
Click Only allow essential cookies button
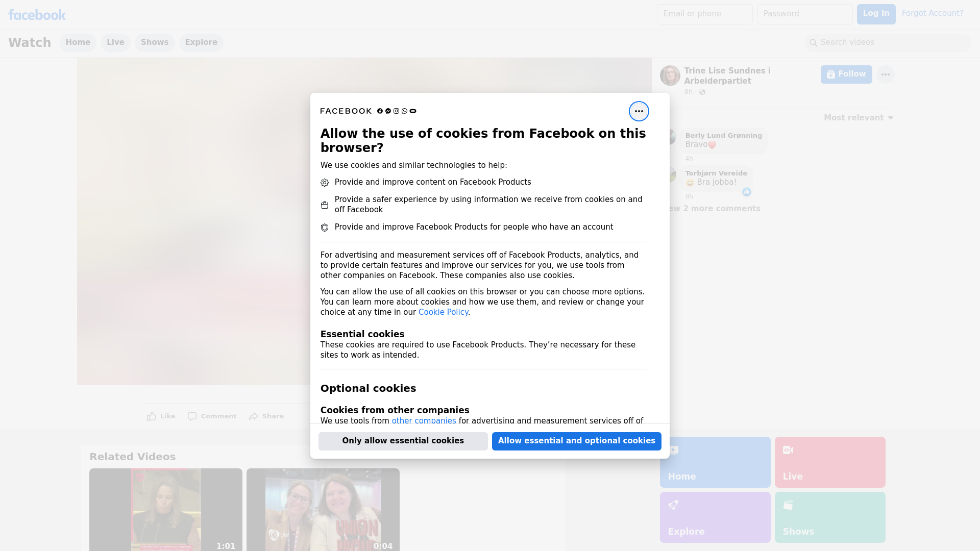(403, 441)
